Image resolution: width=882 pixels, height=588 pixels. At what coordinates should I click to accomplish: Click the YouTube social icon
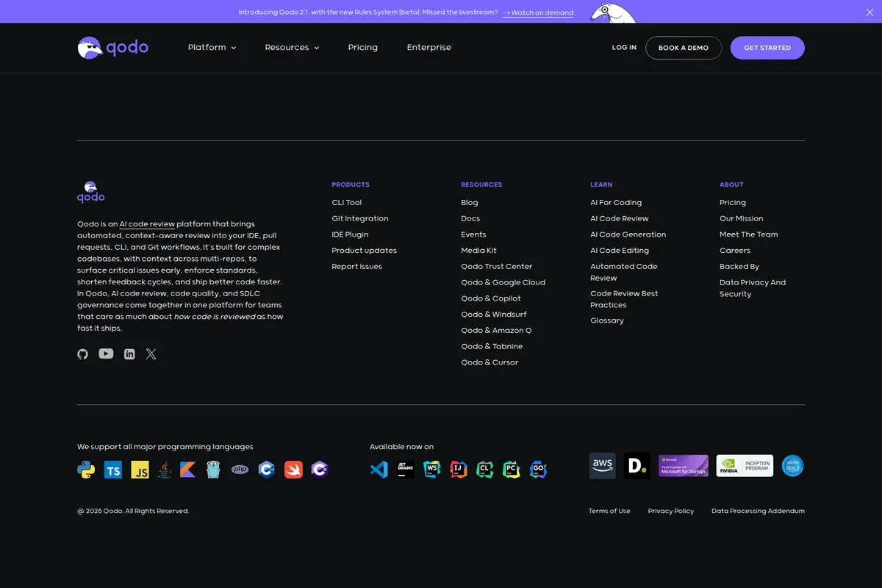pos(106,354)
